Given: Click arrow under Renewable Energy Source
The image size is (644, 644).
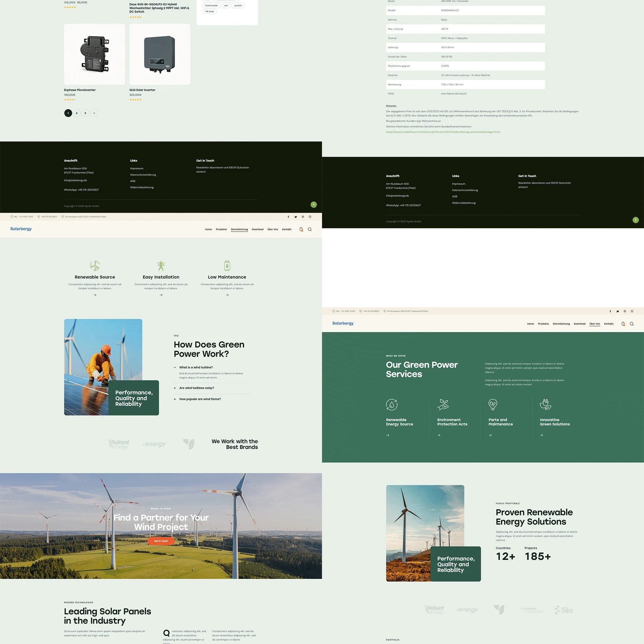Looking at the screenshot, I should (388, 435).
